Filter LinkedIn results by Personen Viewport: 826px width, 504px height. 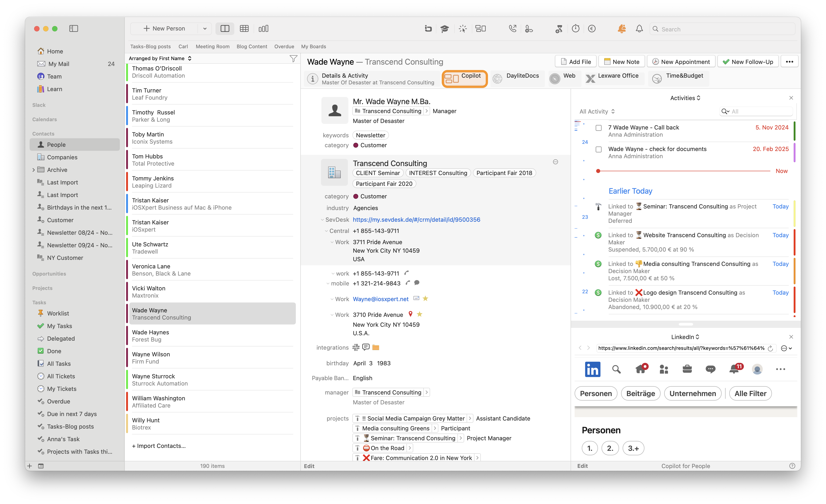coord(596,393)
